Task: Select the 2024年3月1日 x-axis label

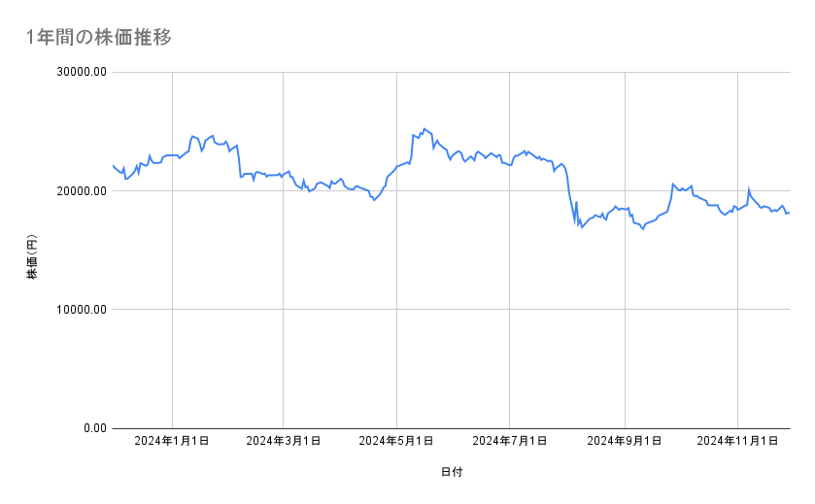Action: coord(284,442)
